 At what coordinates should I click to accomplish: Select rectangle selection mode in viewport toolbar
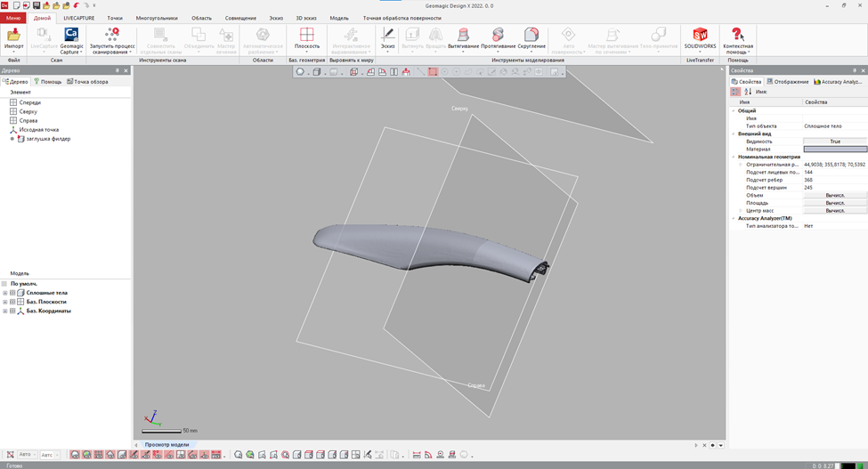click(433, 72)
